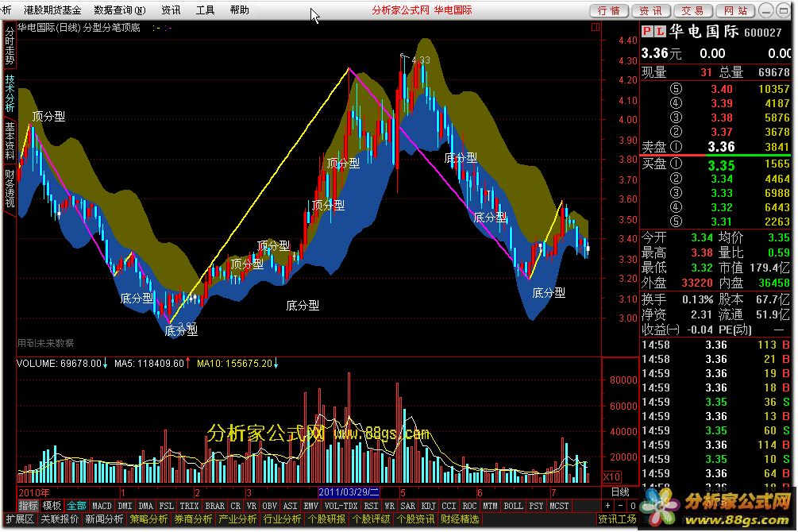Switch to 分时走势 side tab
The image size is (798, 532).
(x=10, y=46)
